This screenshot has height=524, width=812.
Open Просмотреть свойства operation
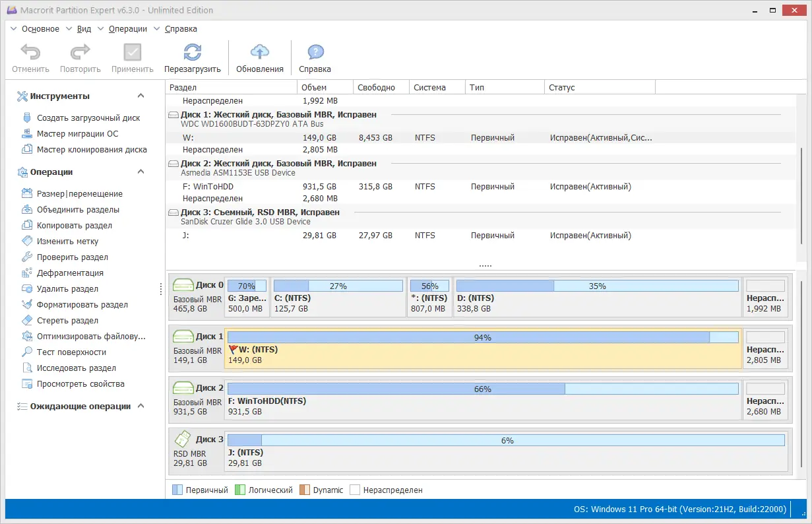click(x=80, y=384)
